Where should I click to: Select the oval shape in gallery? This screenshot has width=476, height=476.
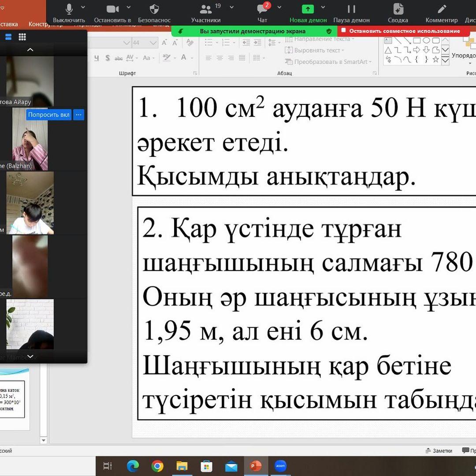point(426,41)
